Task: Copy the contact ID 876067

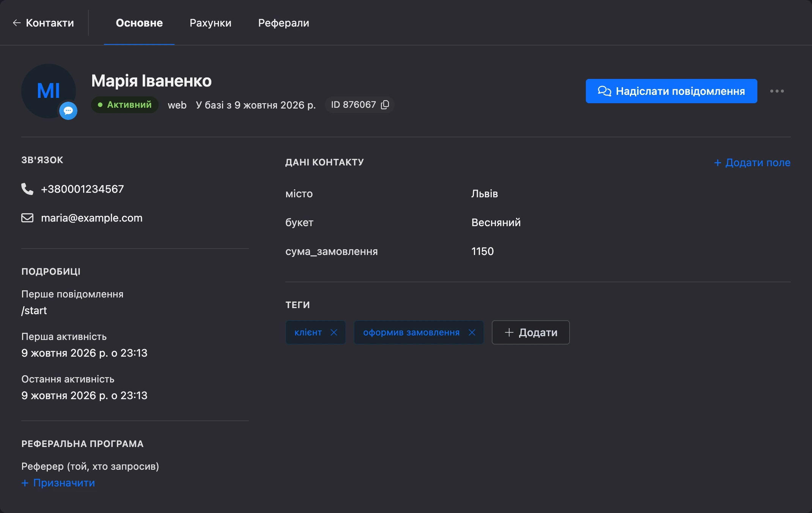Action: click(385, 105)
